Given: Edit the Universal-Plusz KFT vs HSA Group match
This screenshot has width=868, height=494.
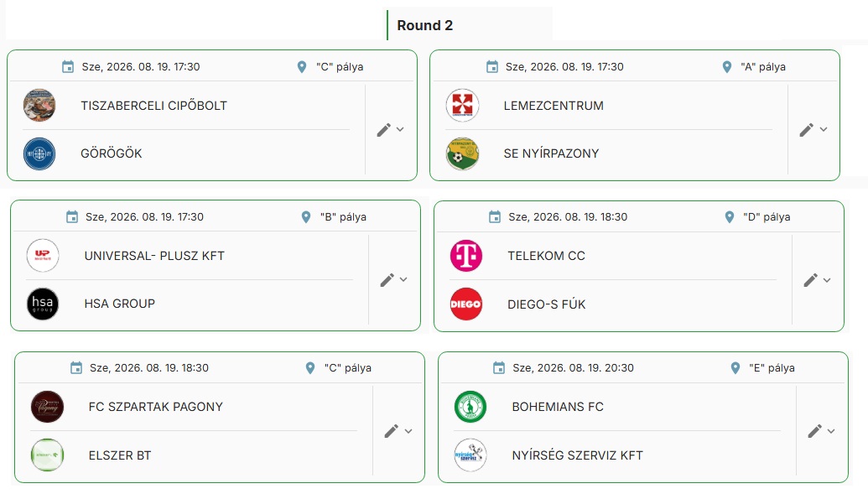Looking at the screenshot, I should tap(387, 280).
